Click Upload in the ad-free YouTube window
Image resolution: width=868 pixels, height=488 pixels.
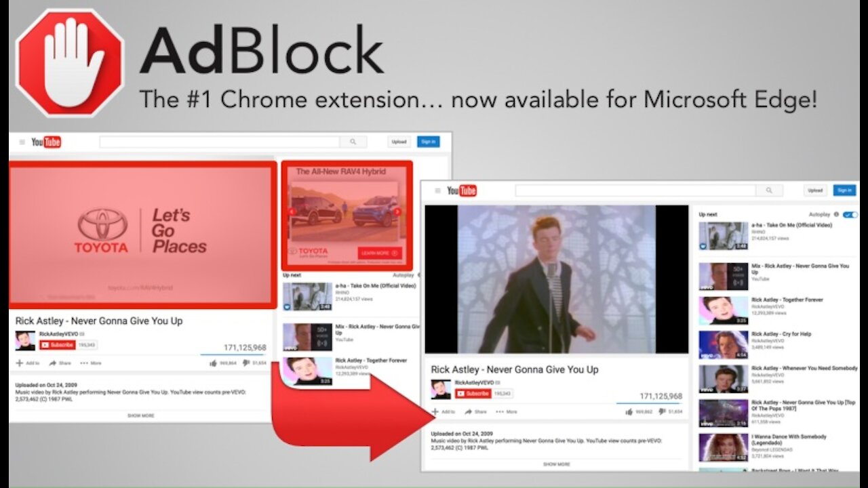[815, 190]
